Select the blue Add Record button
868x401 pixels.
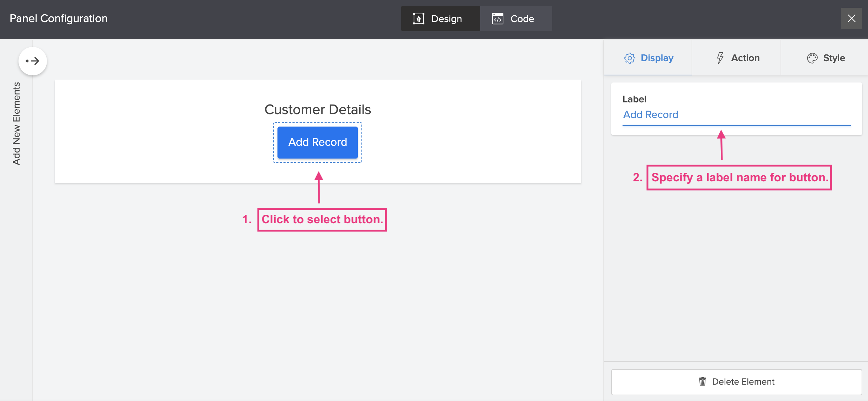(x=317, y=142)
